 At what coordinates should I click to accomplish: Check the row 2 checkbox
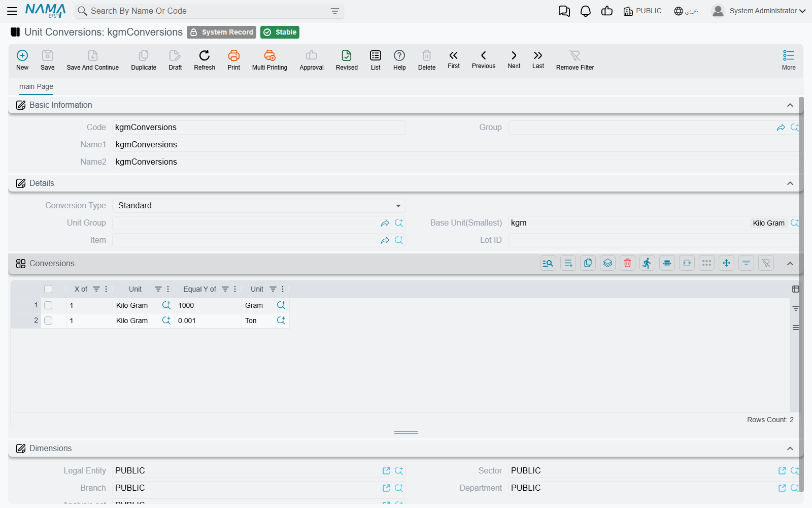(x=48, y=321)
